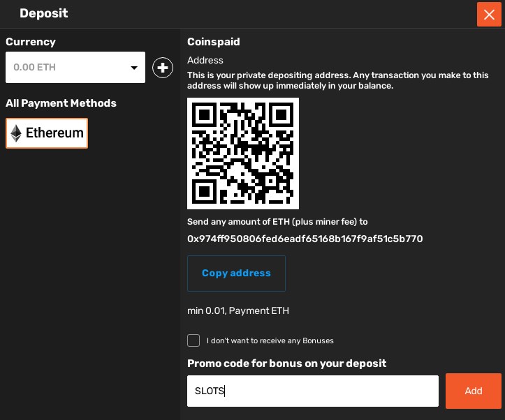The height and width of the screenshot is (420, 505).
Task: Click the 'min 0.01, Payment ETH' text
Action: 238,310
